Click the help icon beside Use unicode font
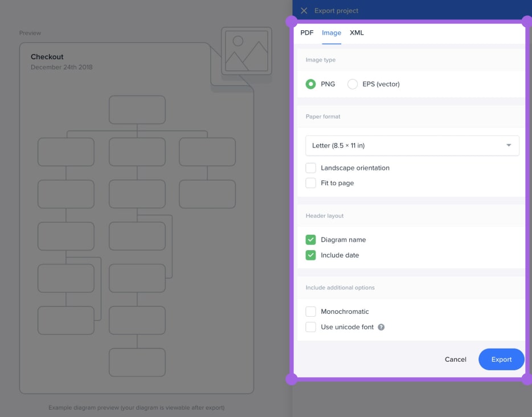 pyautogui.click(x=381, y=327)
